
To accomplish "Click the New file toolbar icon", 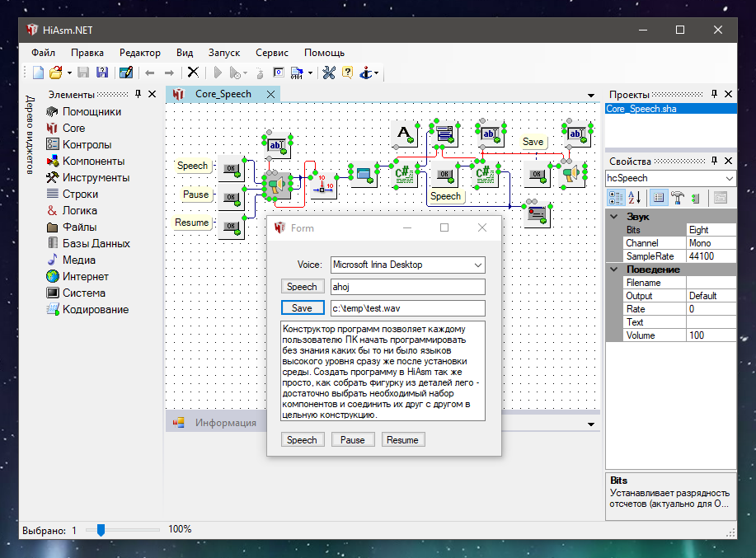I will click(38, 73).
